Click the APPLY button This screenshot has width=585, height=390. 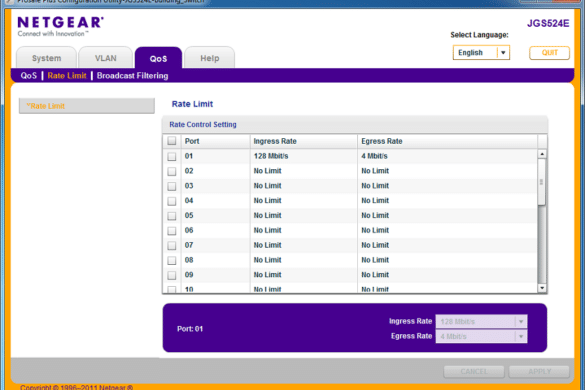[539, 371]
